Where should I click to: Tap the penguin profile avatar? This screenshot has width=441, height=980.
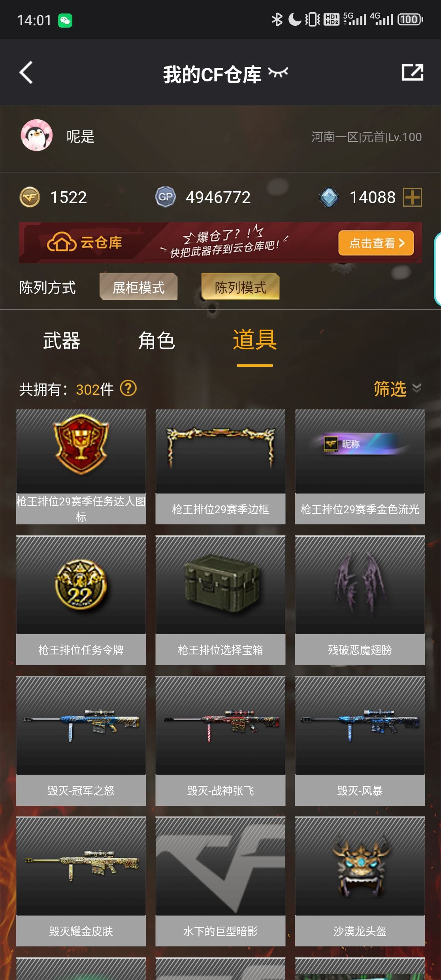coord(37,136)
